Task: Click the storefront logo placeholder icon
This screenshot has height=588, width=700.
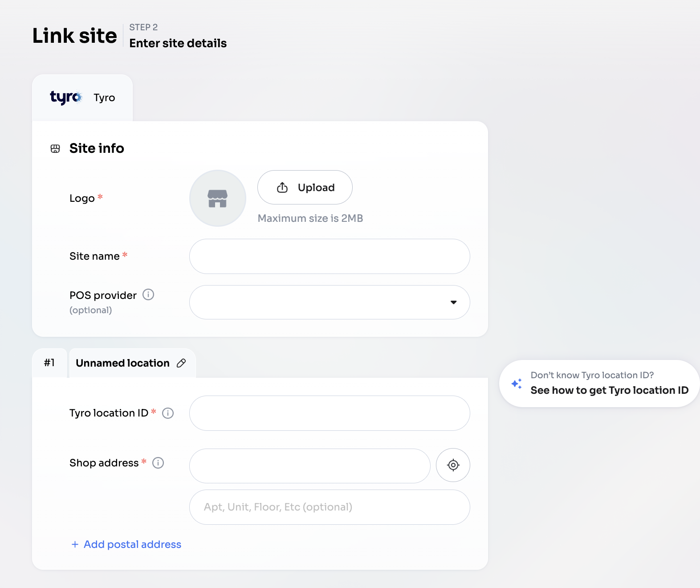Action: pyautogui.click(x=218, y=198)
